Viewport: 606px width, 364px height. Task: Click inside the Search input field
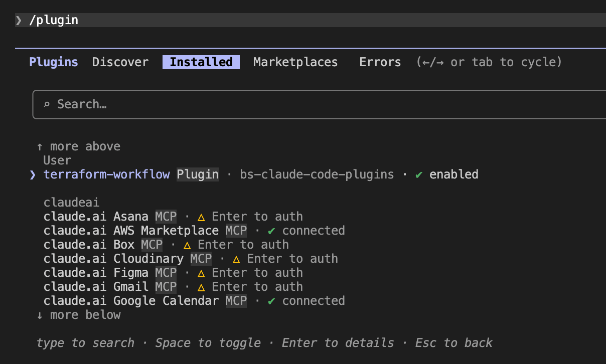[201, 104]
